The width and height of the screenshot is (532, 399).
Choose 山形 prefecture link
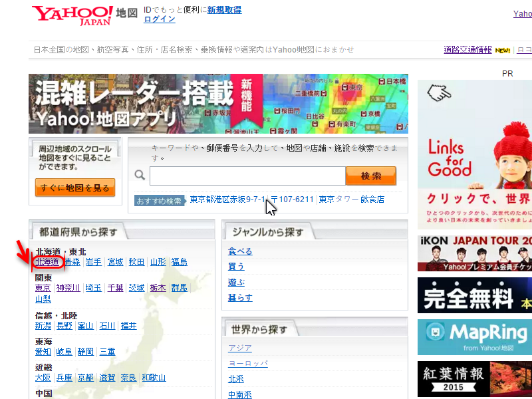(158, 262)
